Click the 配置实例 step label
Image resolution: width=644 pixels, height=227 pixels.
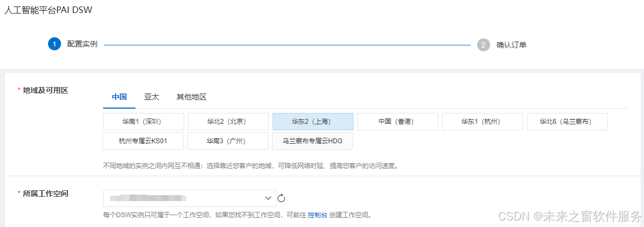[x=83, y=44]
